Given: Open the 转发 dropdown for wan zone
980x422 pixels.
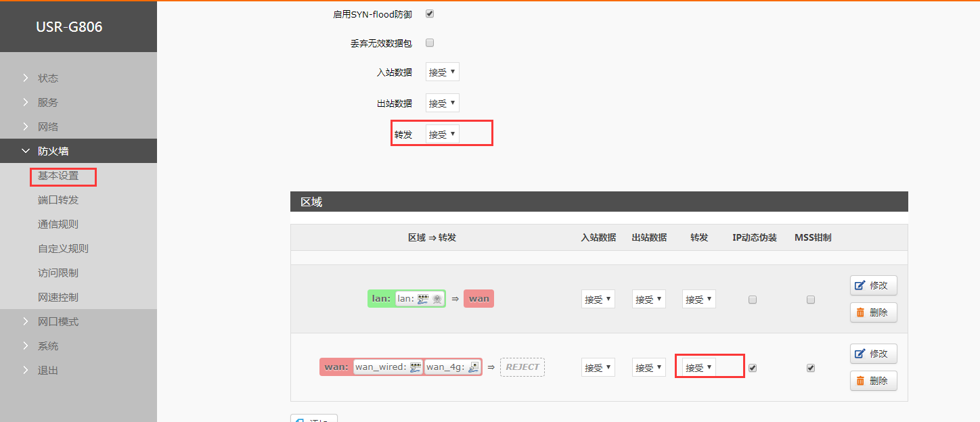Looking at the screenshot, I should tap(698, 367).
